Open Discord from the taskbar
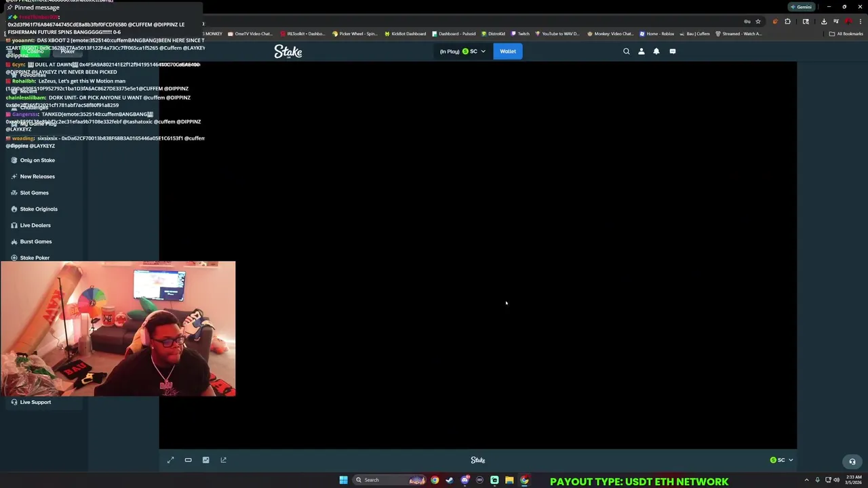The image size is (868, 488). [x=465, y=480]
